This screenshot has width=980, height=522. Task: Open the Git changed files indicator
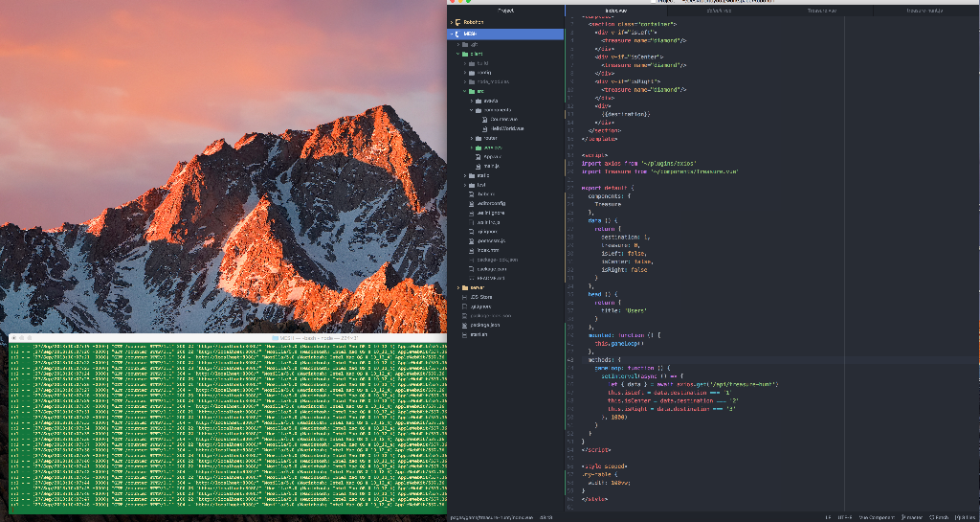click(966, 517)
